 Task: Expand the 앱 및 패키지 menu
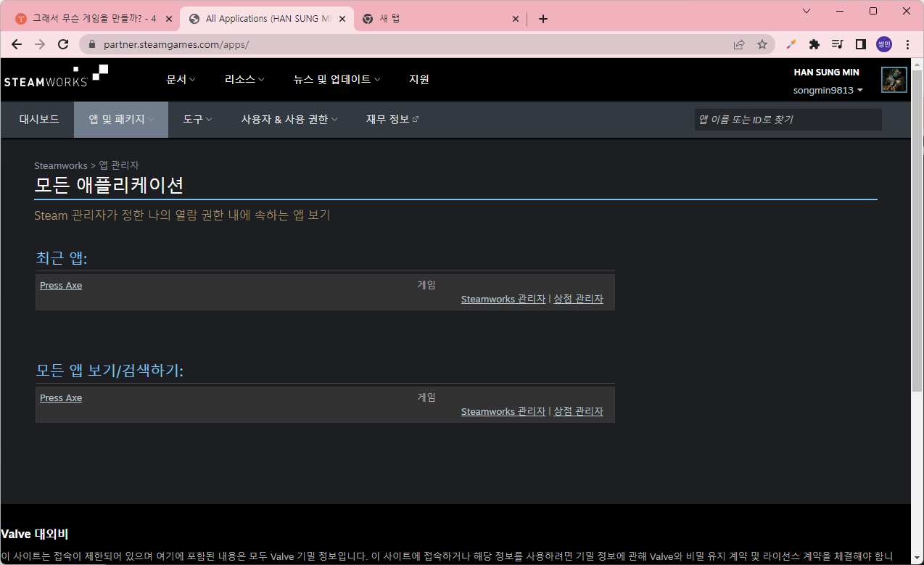point(121,119)
